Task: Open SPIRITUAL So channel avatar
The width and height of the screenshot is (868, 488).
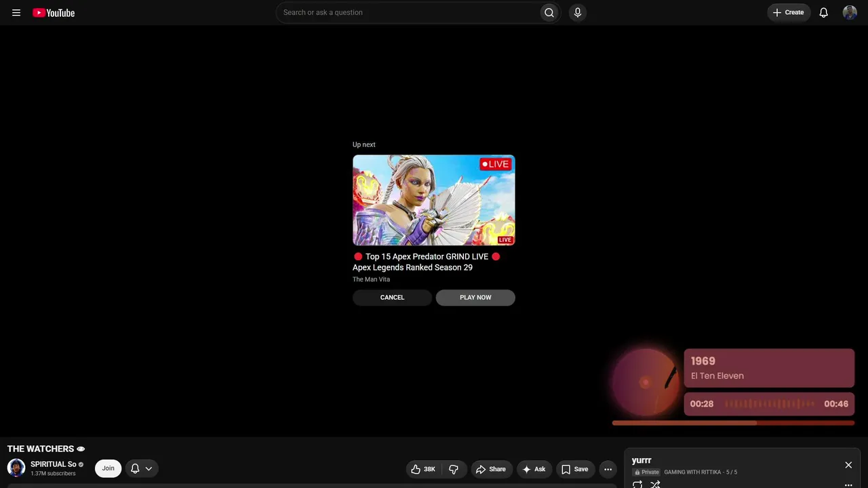Action: coord(16,468)
